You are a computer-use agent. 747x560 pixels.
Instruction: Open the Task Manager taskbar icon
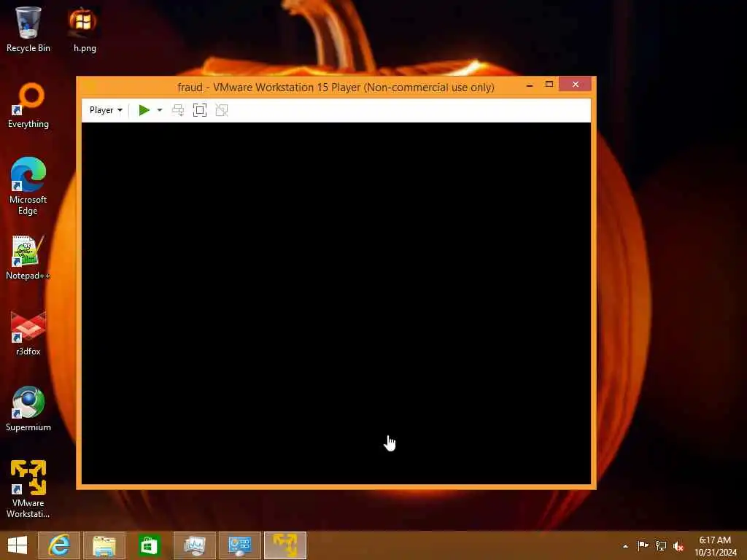(195, 545)
